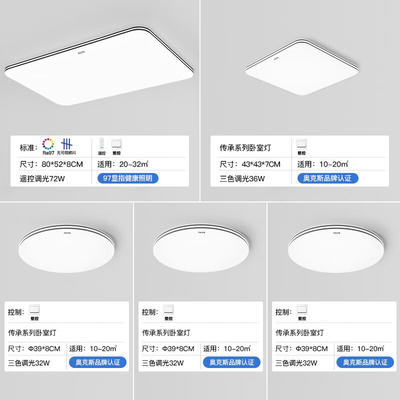Click 奥克斯品牌认证 badge in rightmost bottom card
Image resolution: width=400 pixels, height=400 pixels.
pyautogui.click(x=365, y=362)
